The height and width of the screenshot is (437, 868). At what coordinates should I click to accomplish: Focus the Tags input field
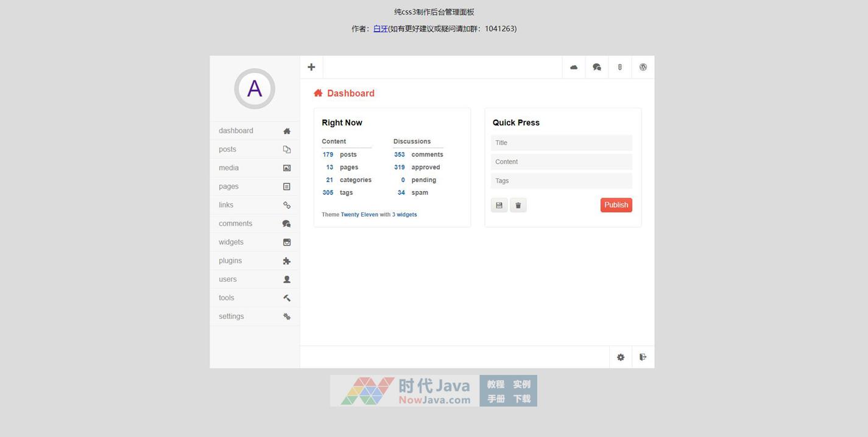point(562,181)
